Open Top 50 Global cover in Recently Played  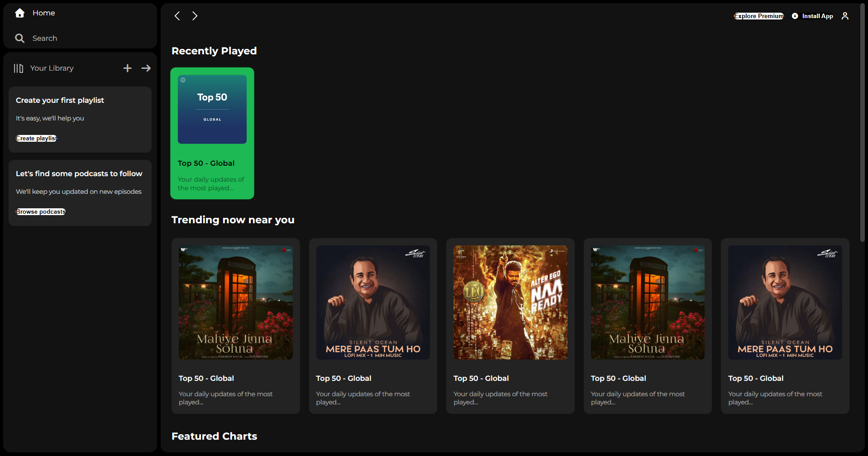pos(212,110)
